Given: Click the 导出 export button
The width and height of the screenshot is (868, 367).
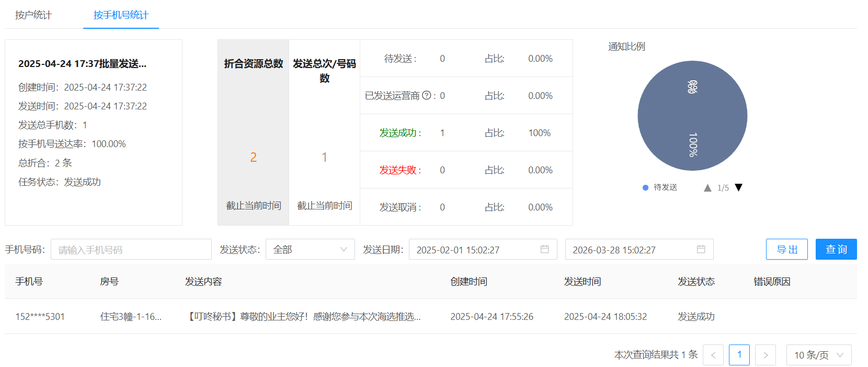Looking at the screenshot, I should (786, 249).
